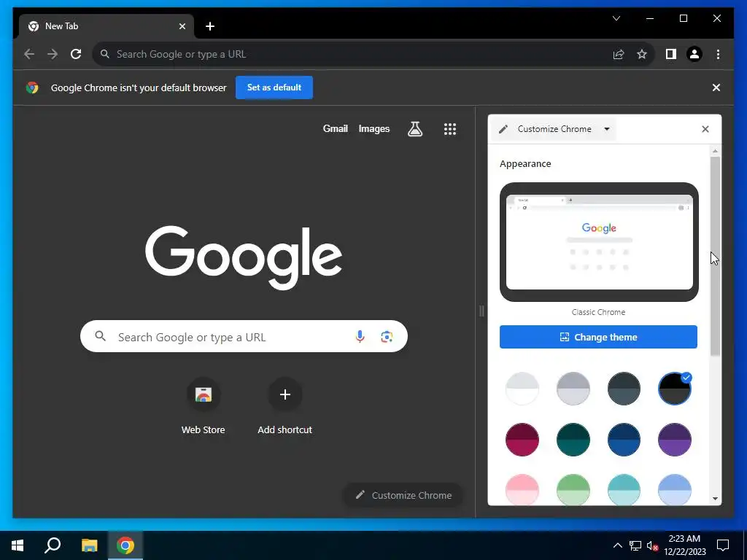
Task: Go back using the back arrow
Action: (29, 54)
